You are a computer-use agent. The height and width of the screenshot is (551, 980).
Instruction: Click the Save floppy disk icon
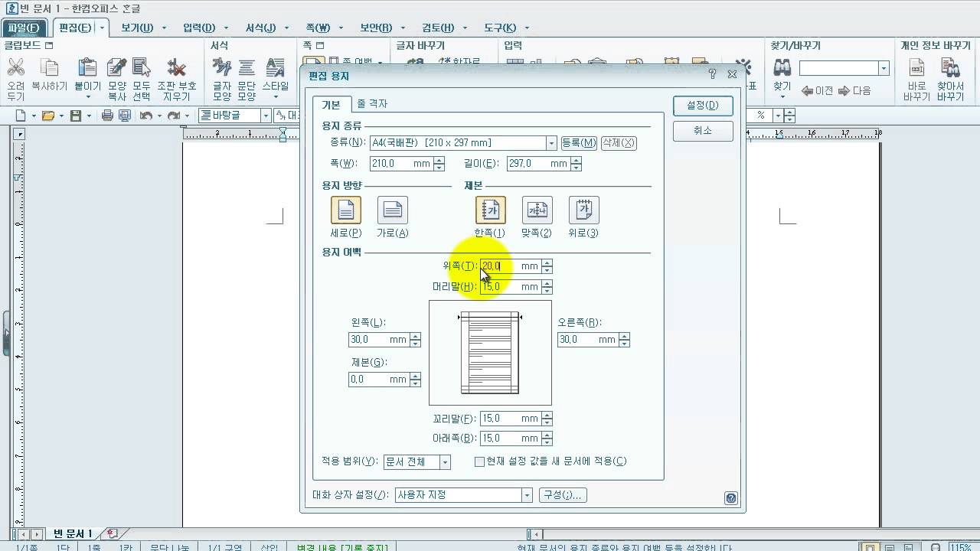pyautogui.click(x=76, y=116)
